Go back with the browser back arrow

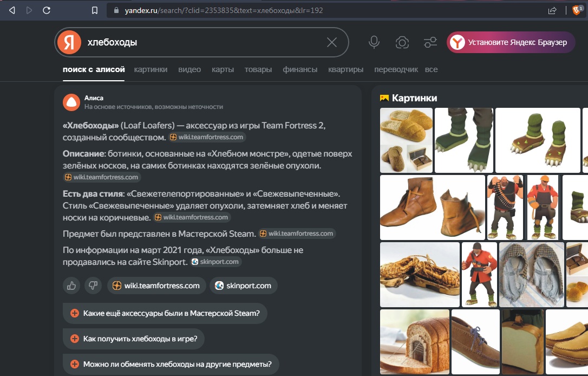click(x=12, y=10)
